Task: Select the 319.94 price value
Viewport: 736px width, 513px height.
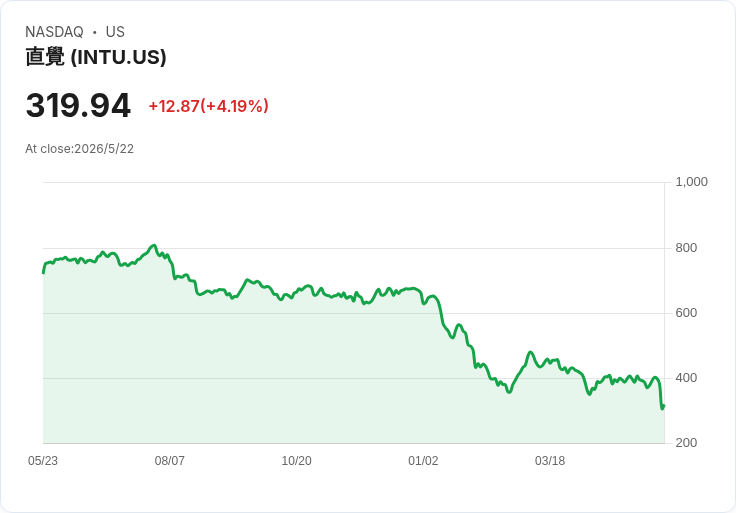Action: pyautogui.click(x=78, y=105)
